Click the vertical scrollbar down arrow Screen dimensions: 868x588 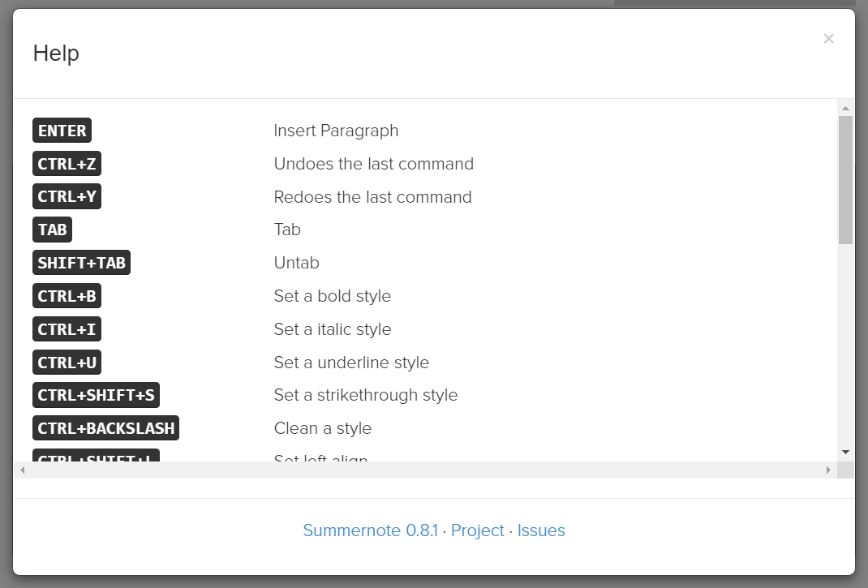click(x=845, y=452)
